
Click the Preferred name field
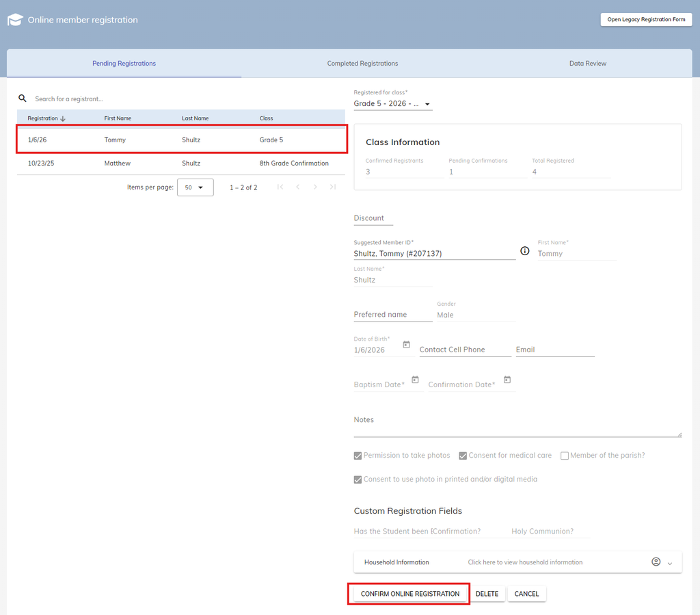(x=393, y=315)
